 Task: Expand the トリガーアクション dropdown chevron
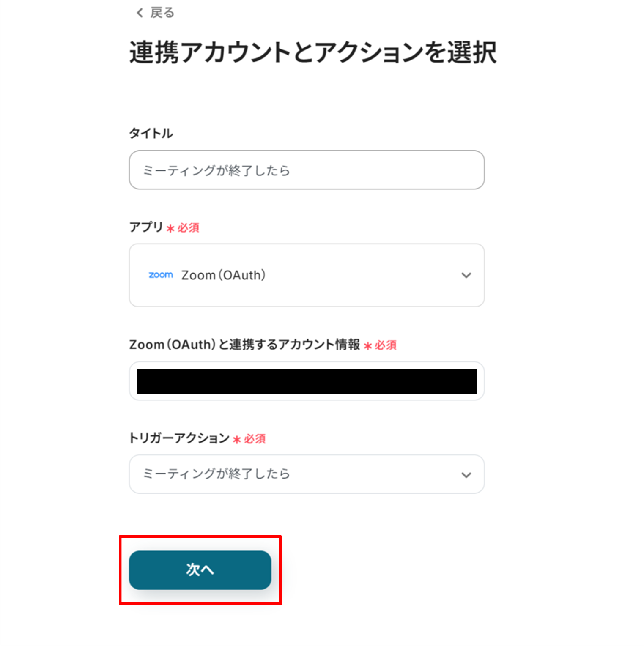(x=466, y=475)
